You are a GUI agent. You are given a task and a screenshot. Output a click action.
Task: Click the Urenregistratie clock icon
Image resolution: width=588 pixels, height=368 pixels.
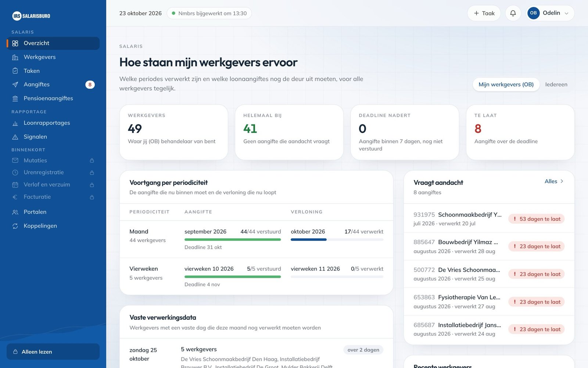[x=15, y=173]
